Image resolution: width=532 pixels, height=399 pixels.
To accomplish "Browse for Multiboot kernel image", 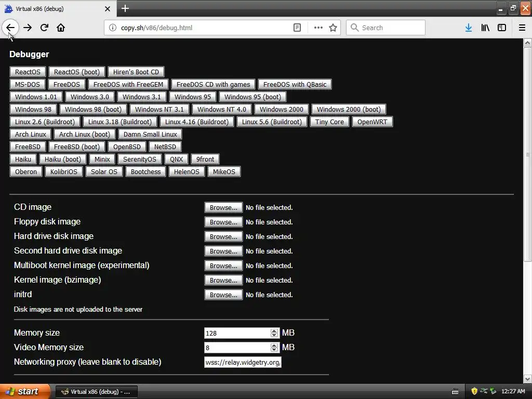I will tap(223, 266).
